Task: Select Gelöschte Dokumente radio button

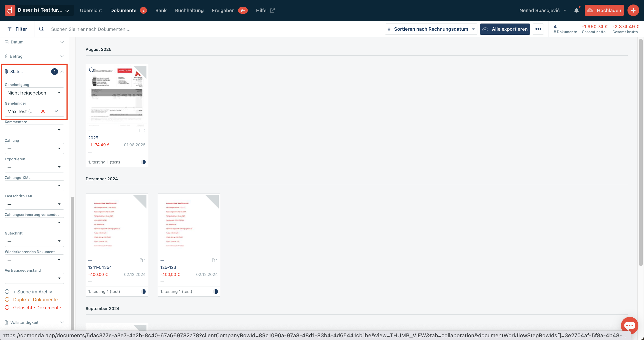Action: tap(7, 308)
